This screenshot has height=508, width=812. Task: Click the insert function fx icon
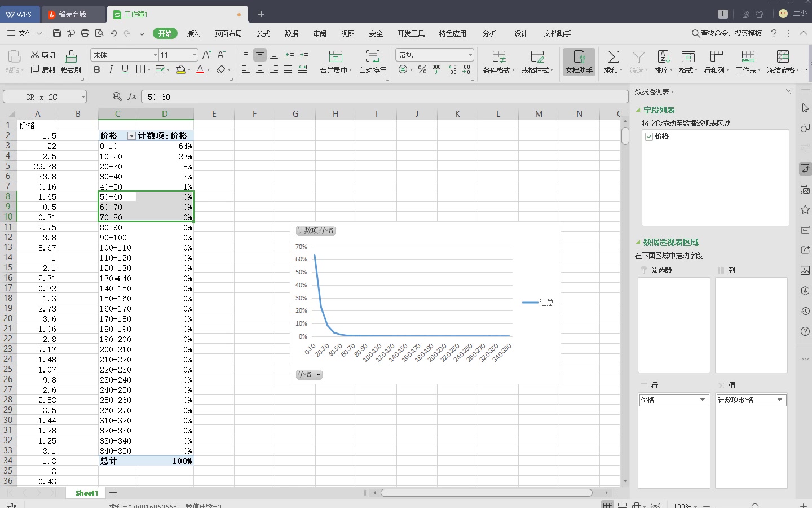click(x=132, y=97)
